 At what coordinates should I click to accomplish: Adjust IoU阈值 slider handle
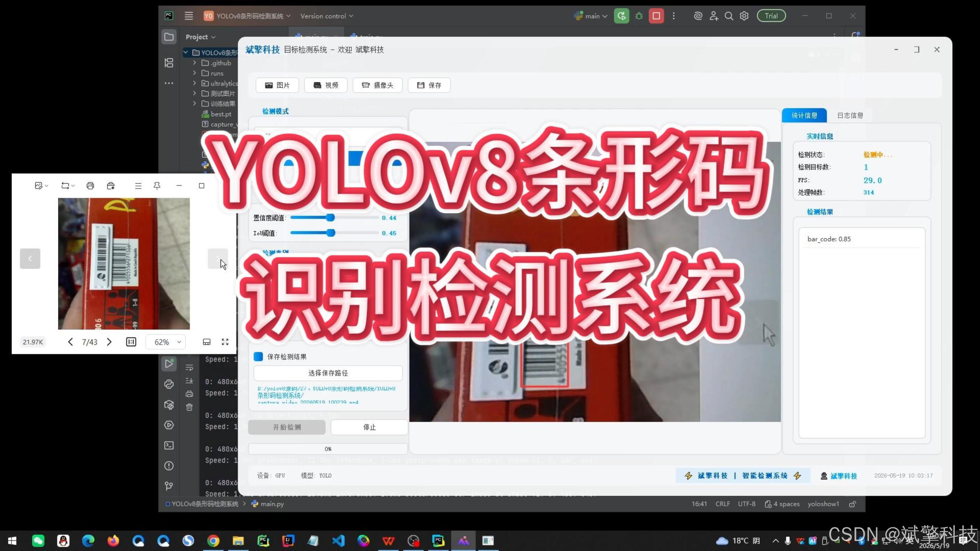coord(331,233)
